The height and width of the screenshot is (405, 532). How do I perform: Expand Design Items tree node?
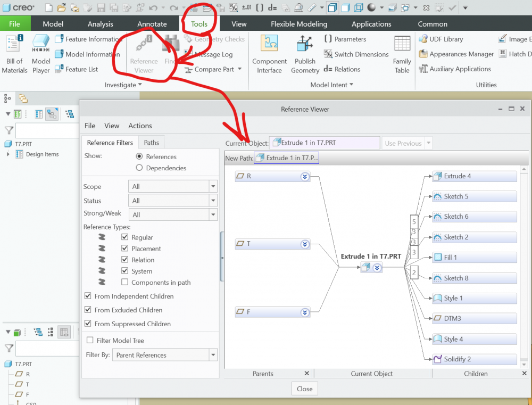pos(8,154)
